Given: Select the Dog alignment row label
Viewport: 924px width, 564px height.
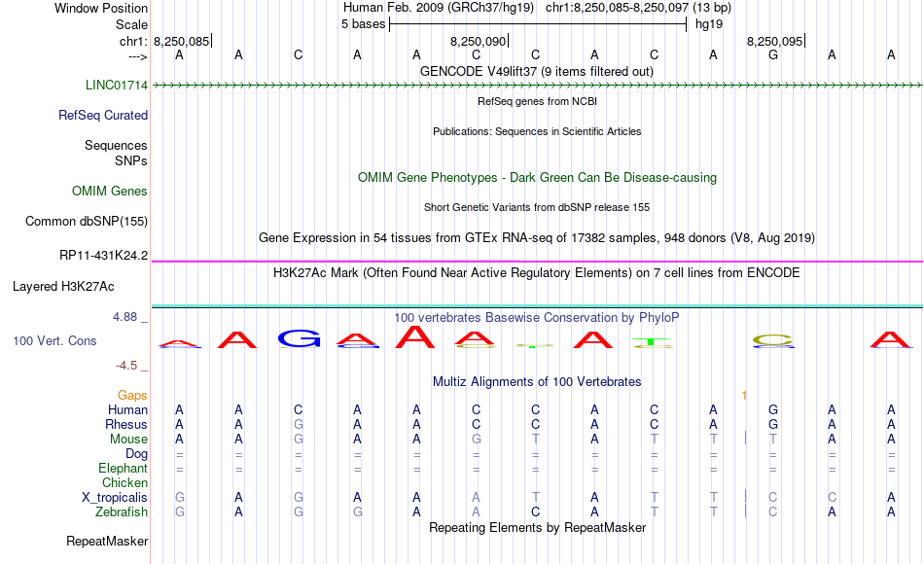Looking at the screenshot, I should (137, 454).
